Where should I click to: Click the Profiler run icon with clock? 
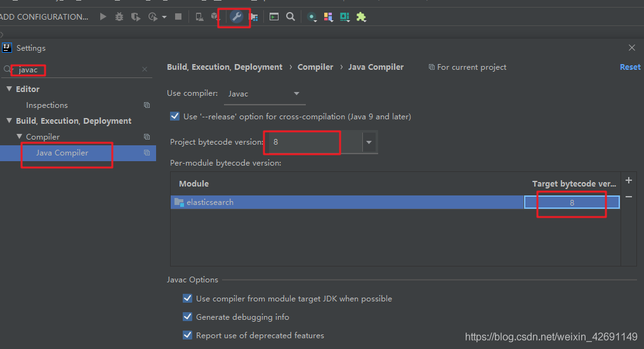(x=152, y=17)
